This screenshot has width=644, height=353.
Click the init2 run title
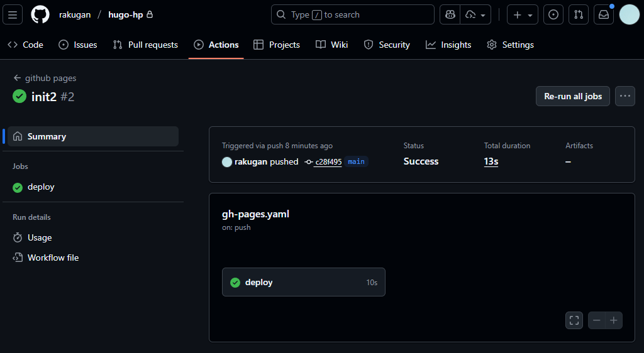(44, 97)
